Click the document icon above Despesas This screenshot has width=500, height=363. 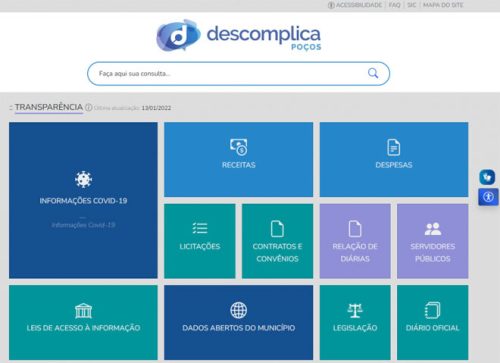click(394, 147)
